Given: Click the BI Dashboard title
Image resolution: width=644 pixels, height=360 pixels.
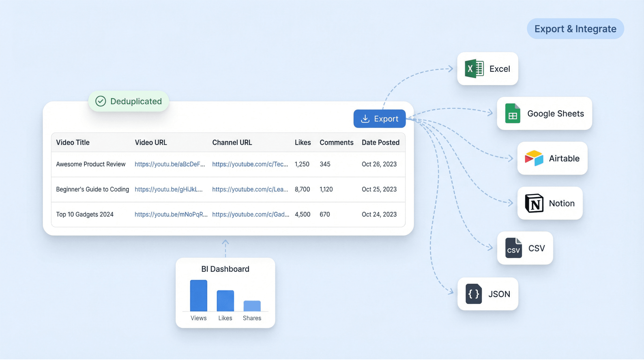Looking at the screenshot, I should tap(225, 269).
